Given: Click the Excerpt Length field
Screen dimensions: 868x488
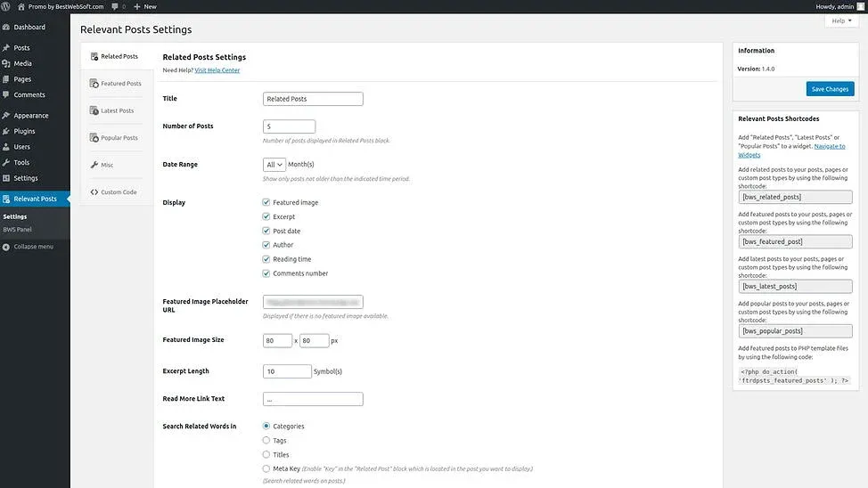Looking at the screenshot, I should tap(287, 371).
